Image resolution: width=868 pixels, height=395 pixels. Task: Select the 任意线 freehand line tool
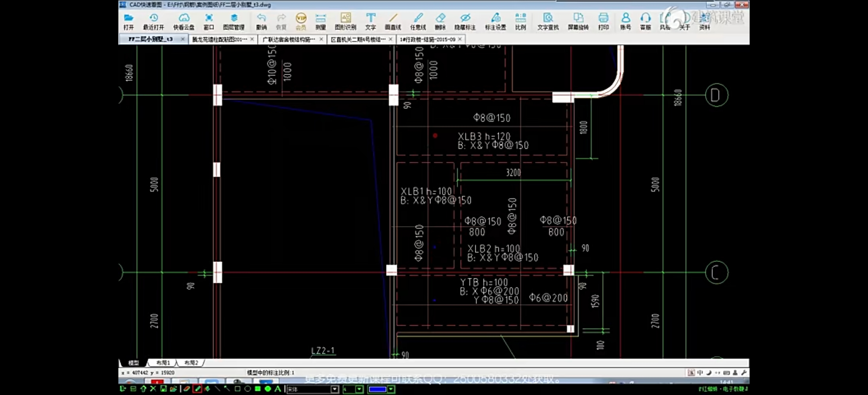[x=418, y=22]
